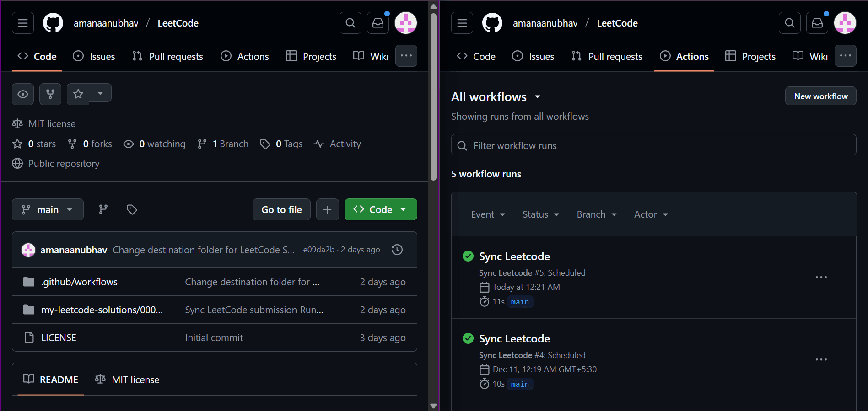Switch to Pull requests tab in left window
The width and height of the screenshot is (868, 411).
167,56
